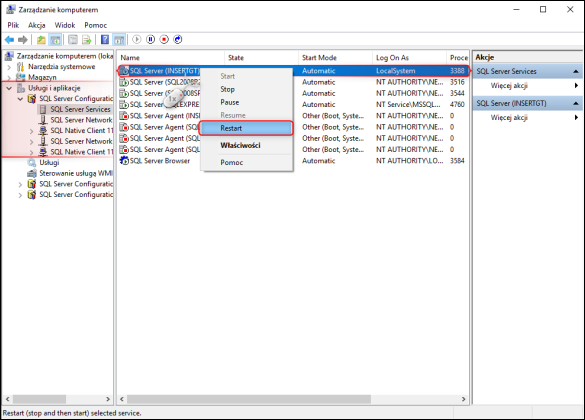Choose Restart from the context menu
The height and width of the screenshot is (420, 585).
[247, 128]
